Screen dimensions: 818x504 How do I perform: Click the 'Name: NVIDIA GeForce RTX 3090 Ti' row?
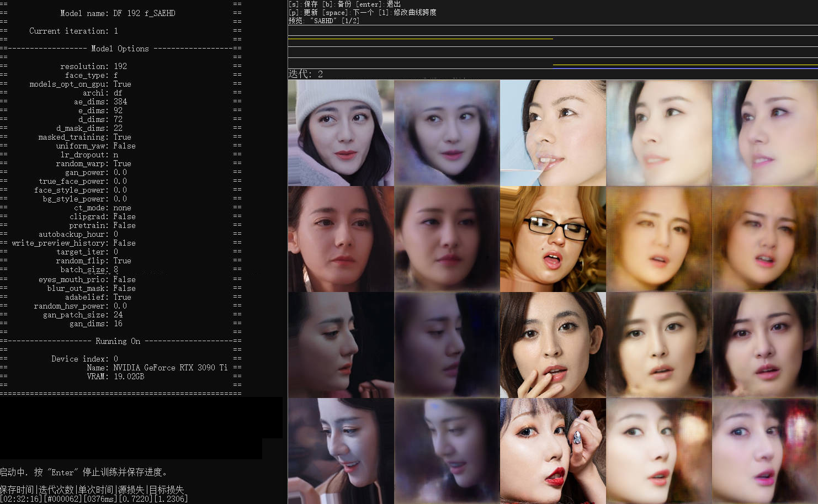[157, 368]
